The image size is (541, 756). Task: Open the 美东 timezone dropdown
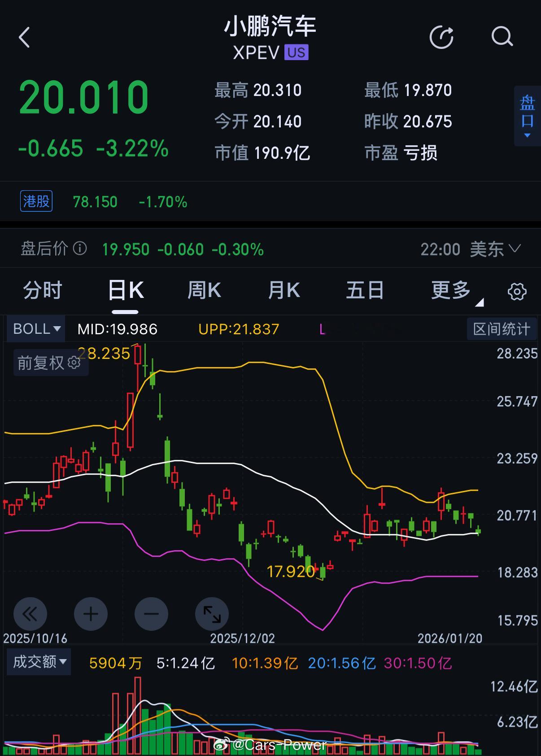[x=495, y=249]
